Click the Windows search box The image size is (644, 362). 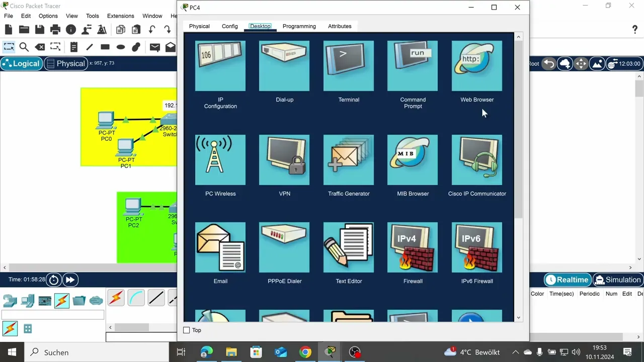96,352
